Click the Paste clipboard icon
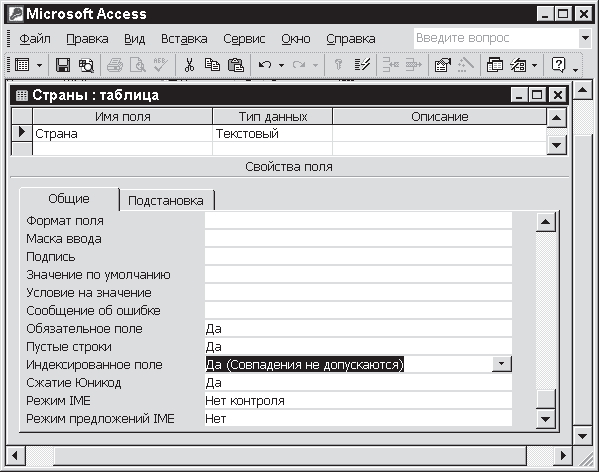 (236, 65)
